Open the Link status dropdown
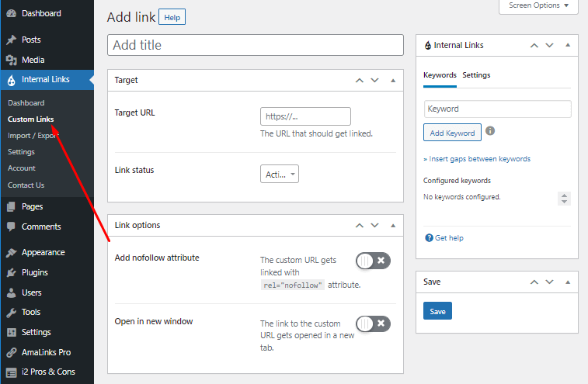The height and width of the screenshot is (384, 588). click(280, 175)
